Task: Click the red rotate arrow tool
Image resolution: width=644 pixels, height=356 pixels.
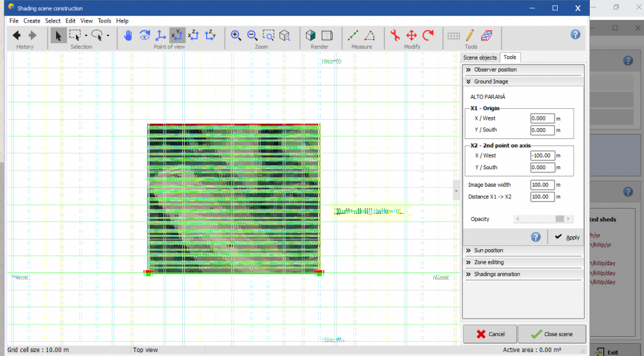Action: click(428, 35)
